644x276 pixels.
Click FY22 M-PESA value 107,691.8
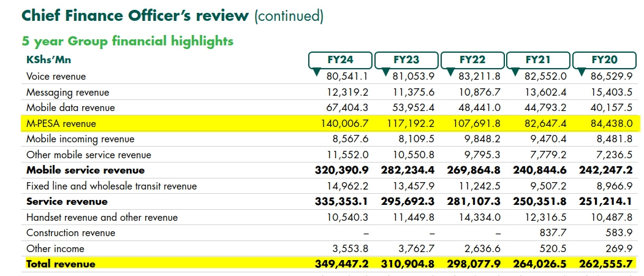(x=477, y=123)
